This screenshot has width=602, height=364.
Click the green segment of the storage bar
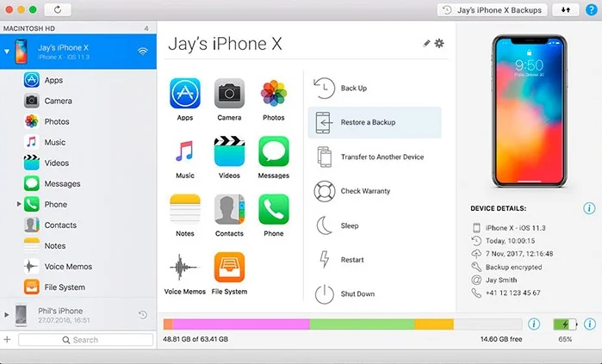pyautogui.click(x=362, y=324)
